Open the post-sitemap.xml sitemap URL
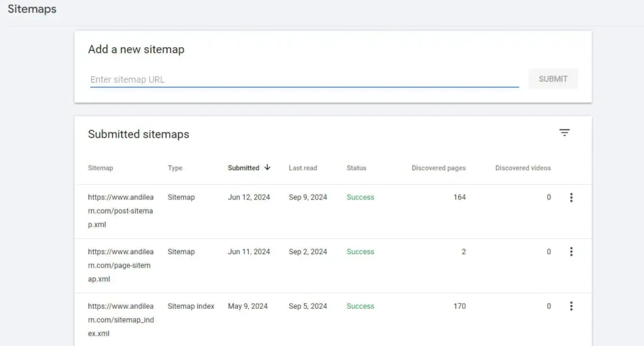The width and height of the screenshot is (644, 346). pyautogui.click(x=121, y=211)
